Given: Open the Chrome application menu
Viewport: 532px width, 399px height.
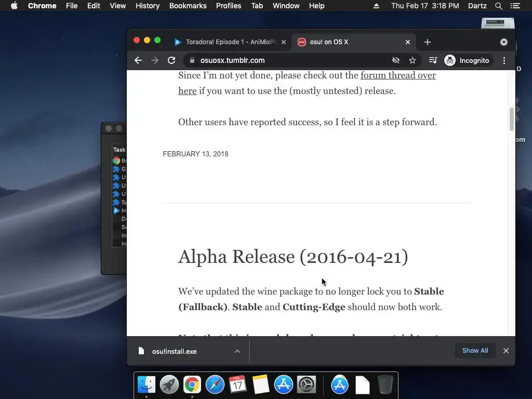Looking at the screenshot, I should tap(42, 6).
